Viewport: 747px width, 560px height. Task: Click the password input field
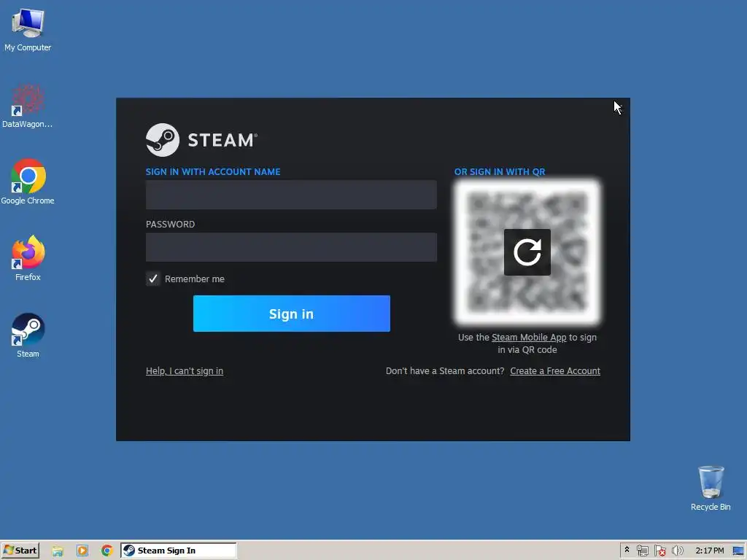point(291,246)
